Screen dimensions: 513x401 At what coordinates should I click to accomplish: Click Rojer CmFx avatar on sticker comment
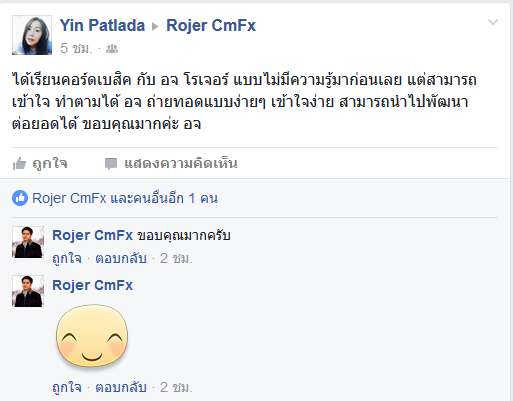tap(28, 291)
